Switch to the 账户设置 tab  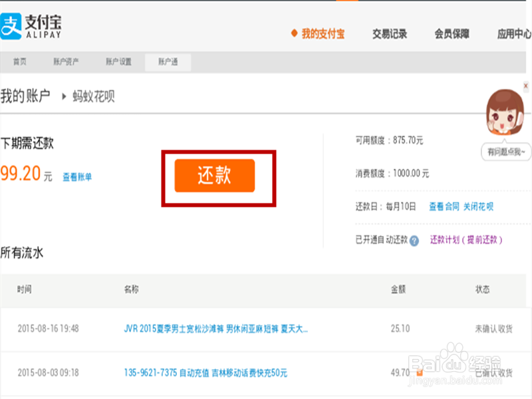[x=118, y=62]
